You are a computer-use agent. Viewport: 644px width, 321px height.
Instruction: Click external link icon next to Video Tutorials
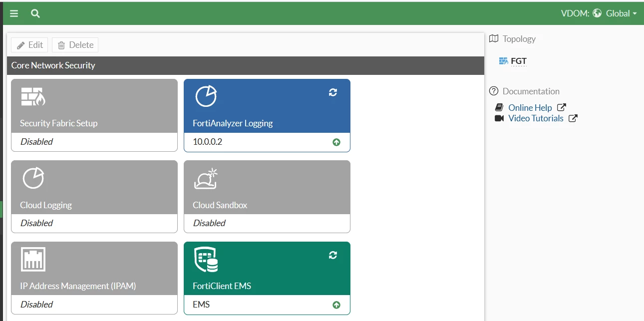coord(573,118)
